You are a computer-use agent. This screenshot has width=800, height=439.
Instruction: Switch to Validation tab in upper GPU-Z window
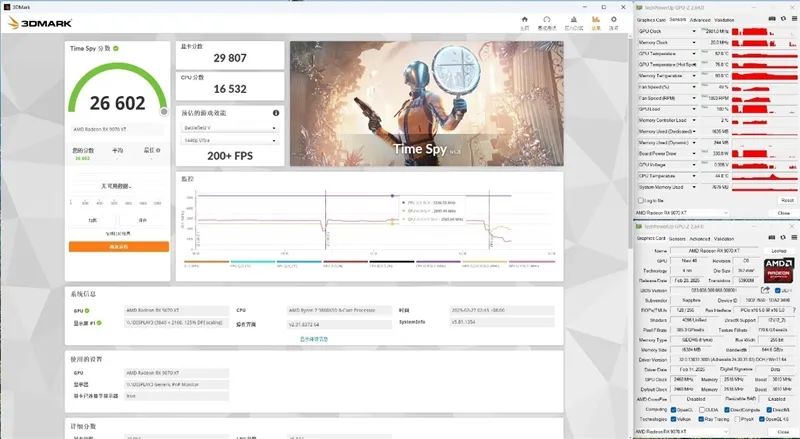point(724,20)
